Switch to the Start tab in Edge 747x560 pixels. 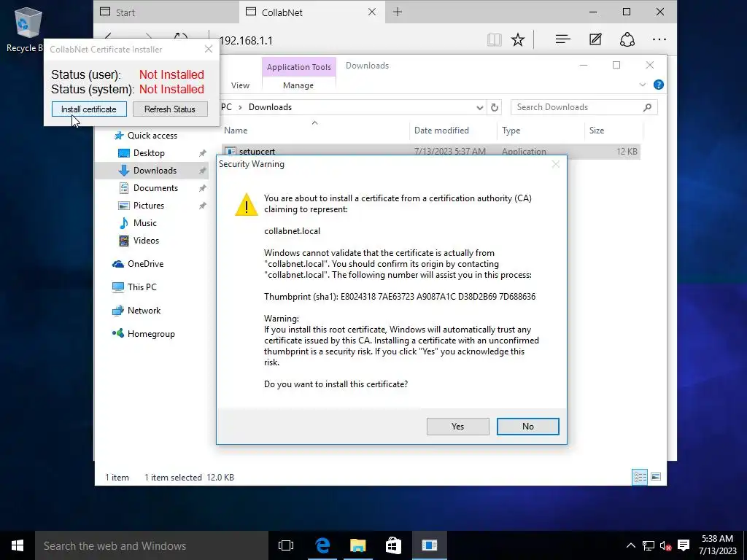[167, 12]
